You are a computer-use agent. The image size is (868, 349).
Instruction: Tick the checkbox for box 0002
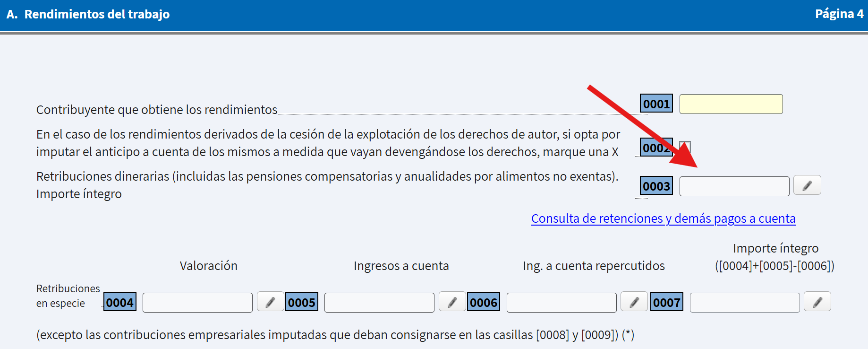[x=685, y=147]
